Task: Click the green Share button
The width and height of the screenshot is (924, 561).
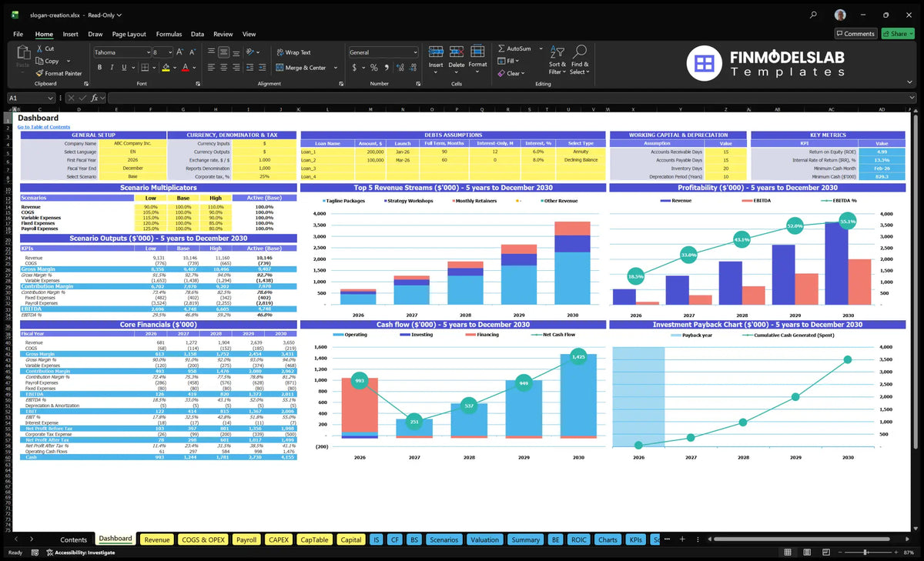Action: coord(898,34)
